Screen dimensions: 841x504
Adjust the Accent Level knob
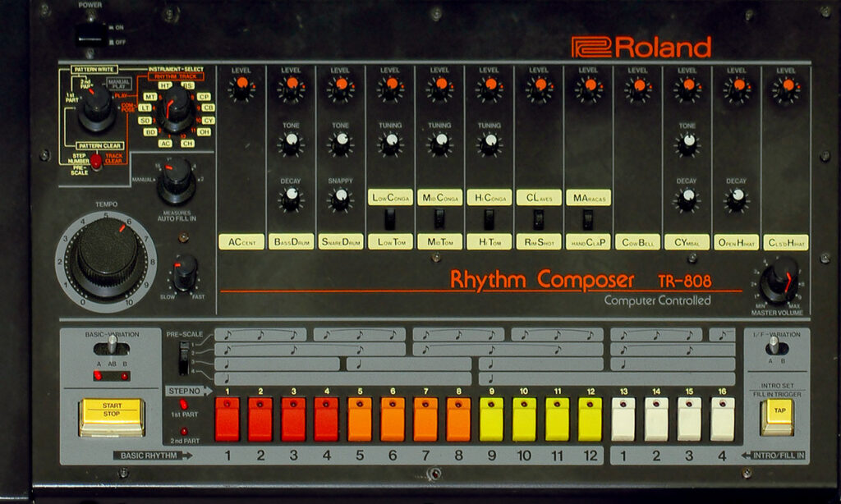pos(242,88)
